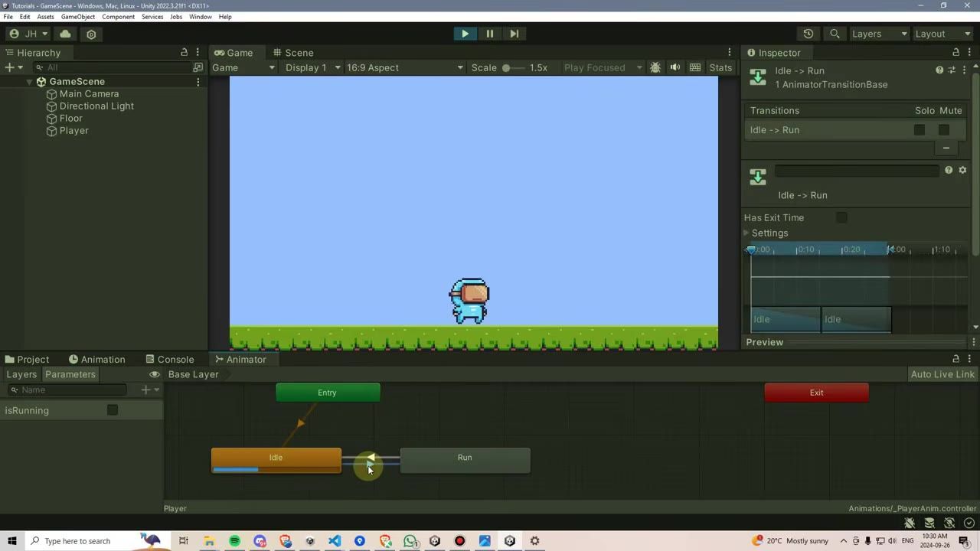Open the 16:9 Aspect dropdown

coord(405,67)
